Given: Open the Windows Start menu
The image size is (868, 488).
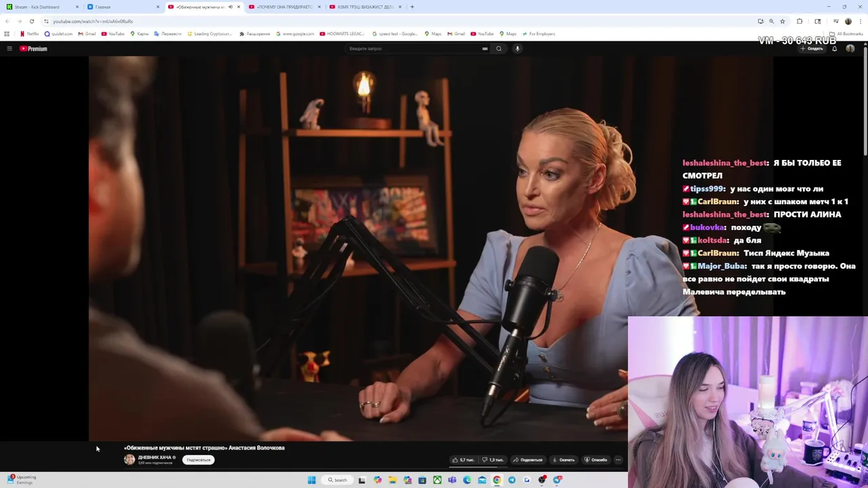Looking at the screenshot, I should click(x=312, y=480).
